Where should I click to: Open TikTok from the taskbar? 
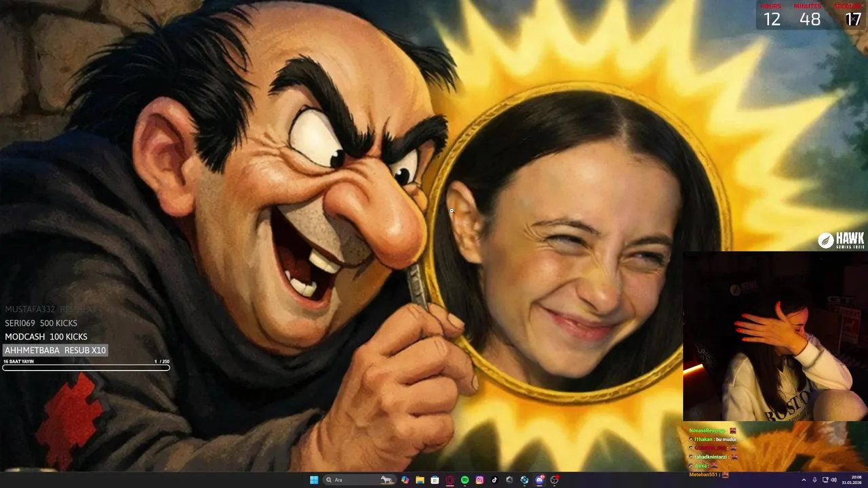(x=494, y=480)
